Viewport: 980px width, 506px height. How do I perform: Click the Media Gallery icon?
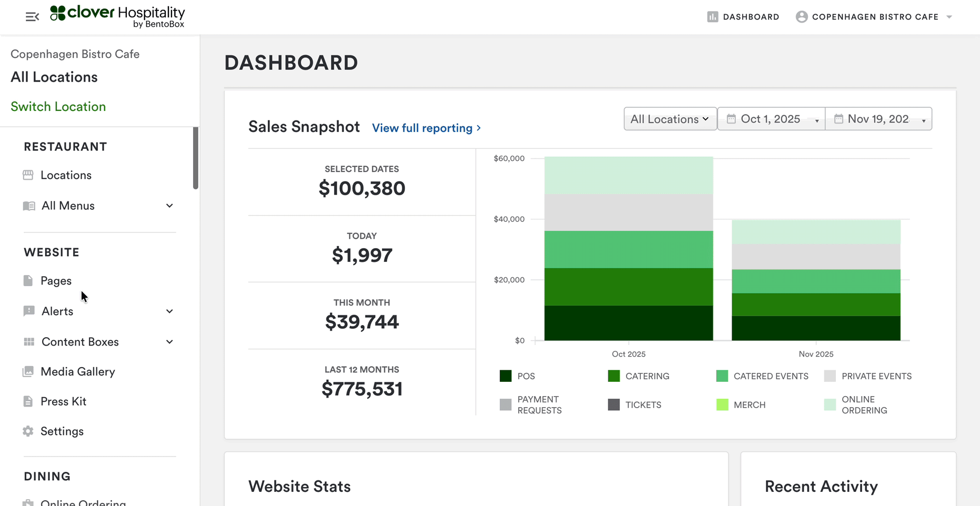(x=28, y=372)
